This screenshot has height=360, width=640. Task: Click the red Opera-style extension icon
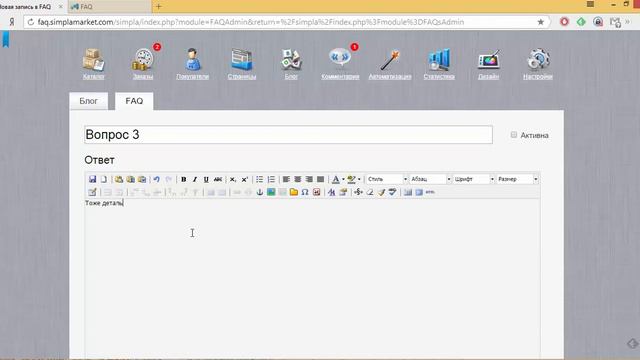564,22
